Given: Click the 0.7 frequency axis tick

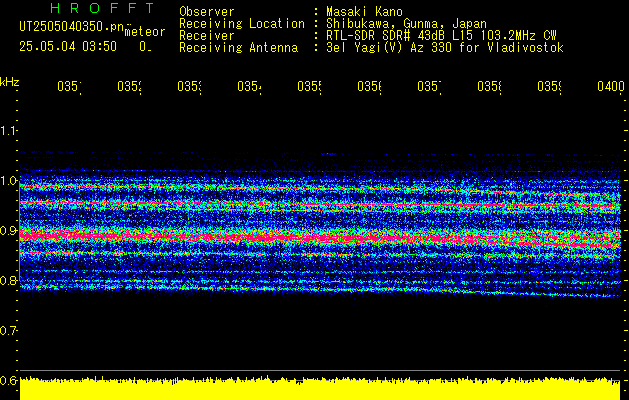Looking at the screenshot, I should coord(9,331).
